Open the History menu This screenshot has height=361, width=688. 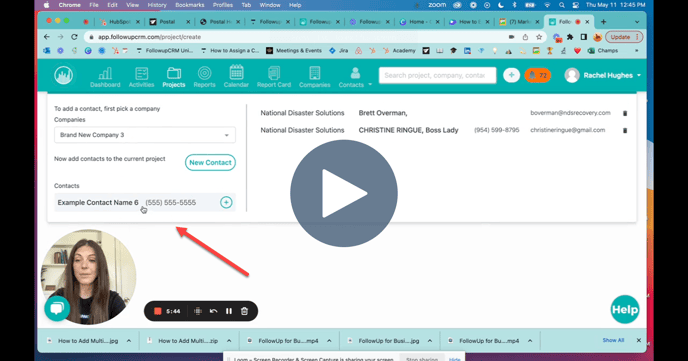click(157, 5)
